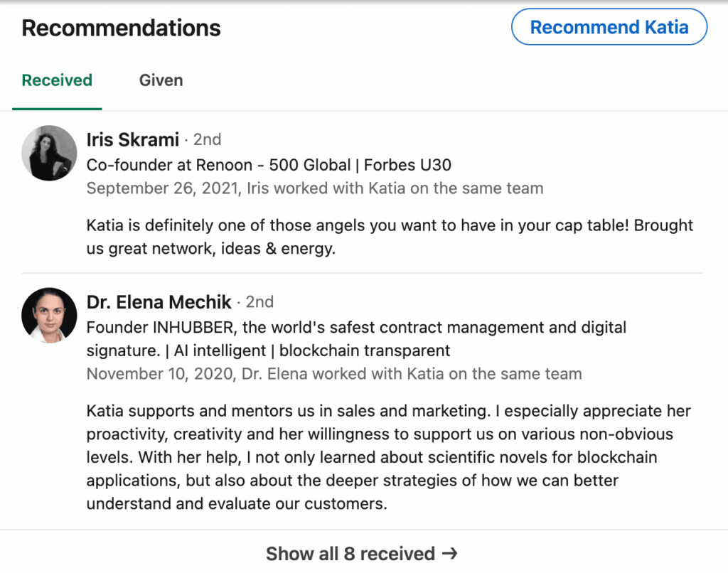Click the green underline below Received
Screen dimensions: 728x573
click(57, 109)
